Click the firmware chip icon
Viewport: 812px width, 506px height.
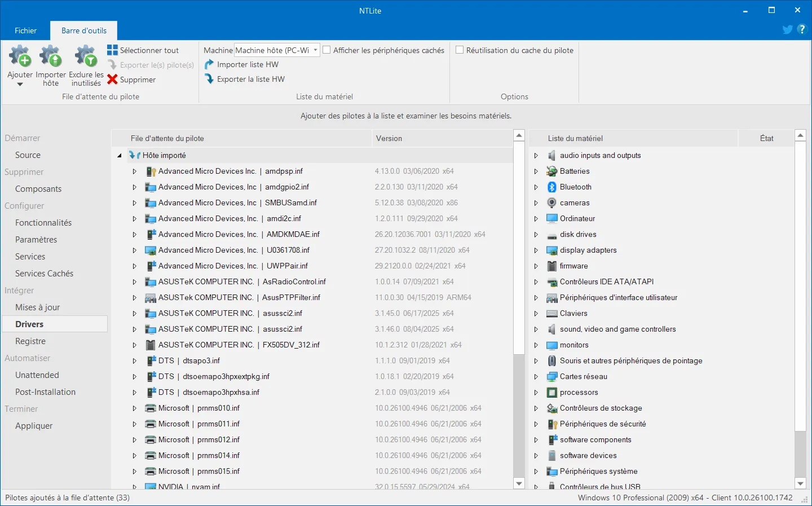[552, 266]
